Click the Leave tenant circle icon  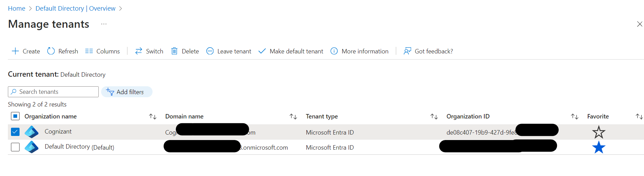tap(210, 51)
